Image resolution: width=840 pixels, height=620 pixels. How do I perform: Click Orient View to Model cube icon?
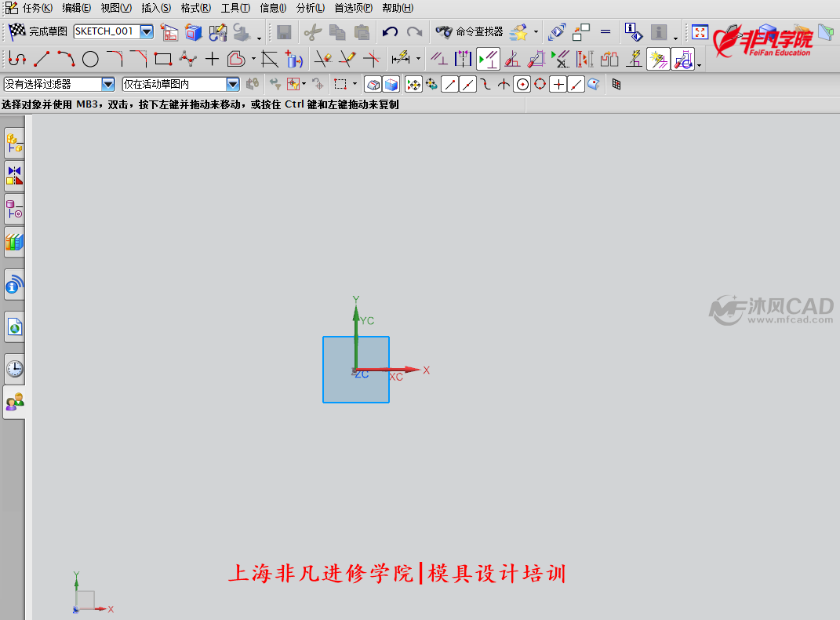194,32
